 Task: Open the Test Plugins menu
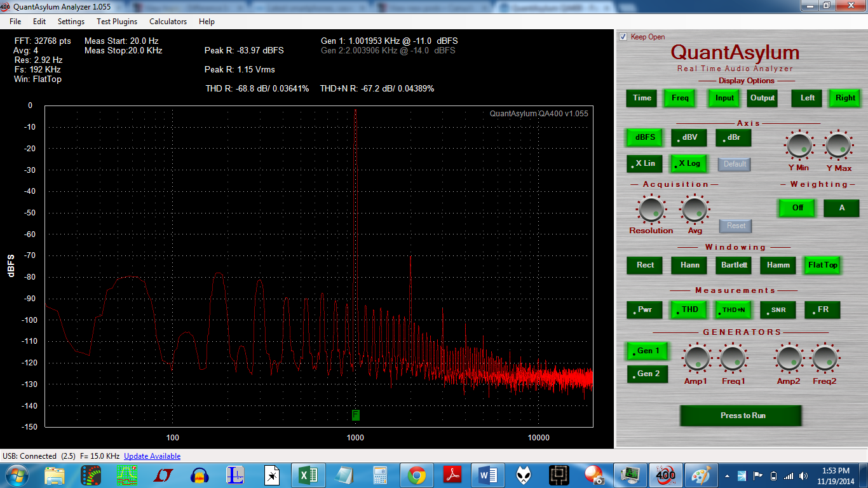(x=117, y=21)
